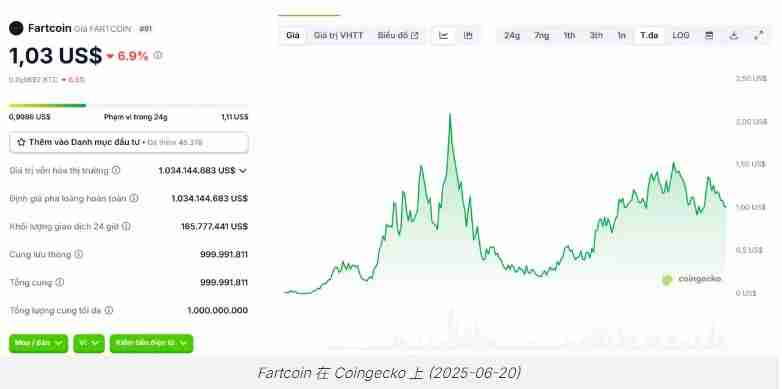Open the Mua / Bán dropdown

click(x=38, y=343)
